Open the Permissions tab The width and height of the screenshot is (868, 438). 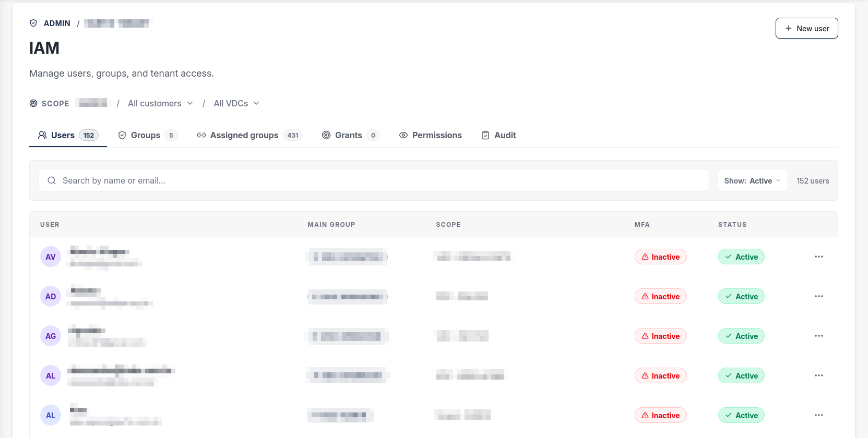point(431,135)
